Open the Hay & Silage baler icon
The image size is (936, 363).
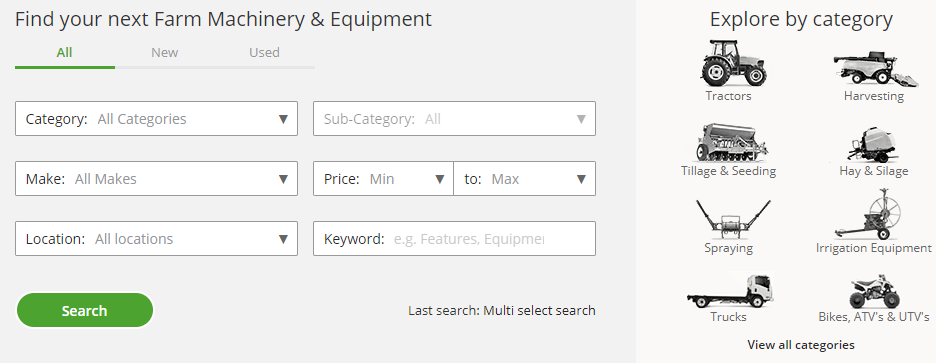coord(874,144)
